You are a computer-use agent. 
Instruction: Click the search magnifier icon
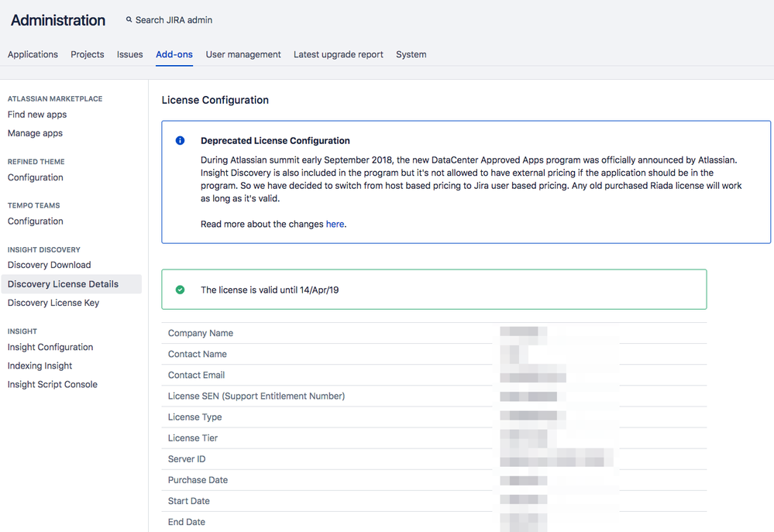[x=129, y=19]
